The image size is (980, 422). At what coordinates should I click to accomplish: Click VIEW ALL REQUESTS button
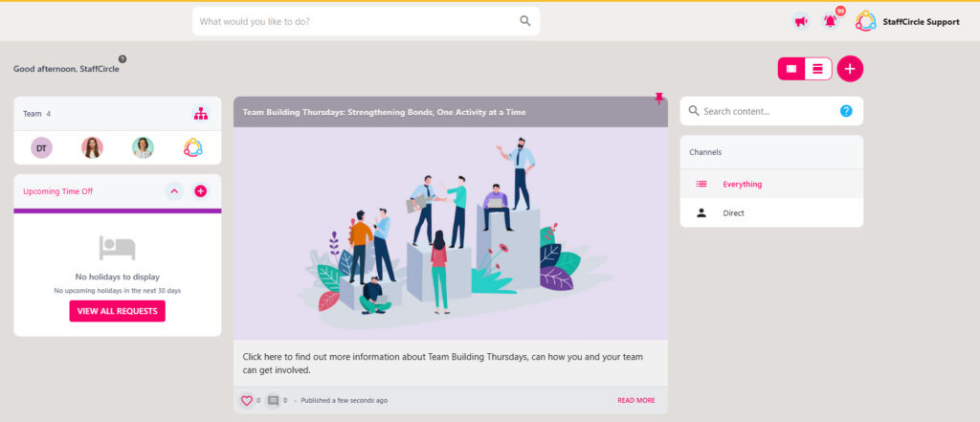pyautogui.click(x=118, y=311)
